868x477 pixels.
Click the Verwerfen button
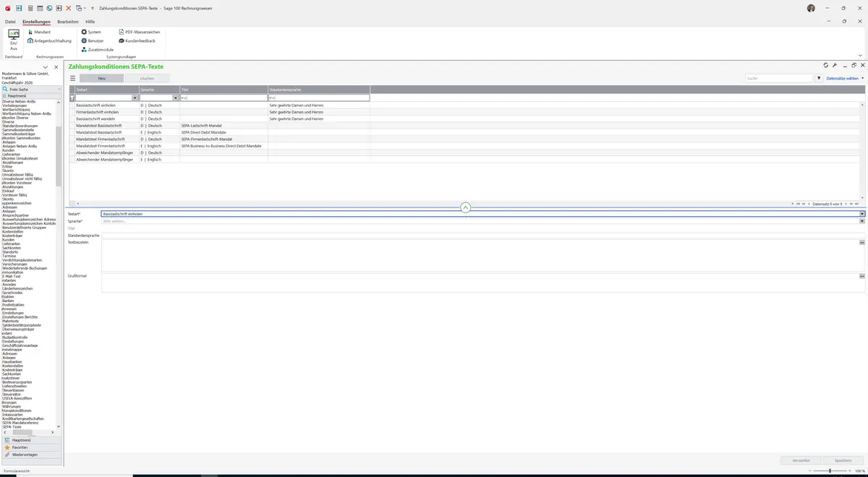[x=801, y=460]
